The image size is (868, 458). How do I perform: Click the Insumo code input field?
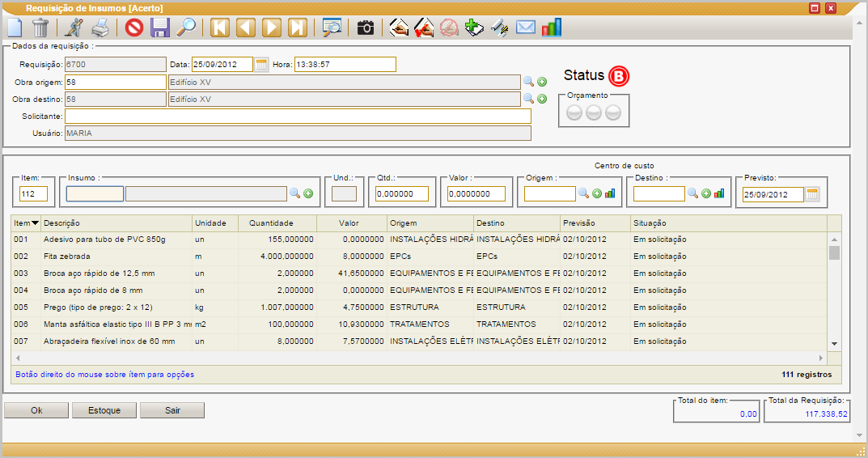click(95, 194)
